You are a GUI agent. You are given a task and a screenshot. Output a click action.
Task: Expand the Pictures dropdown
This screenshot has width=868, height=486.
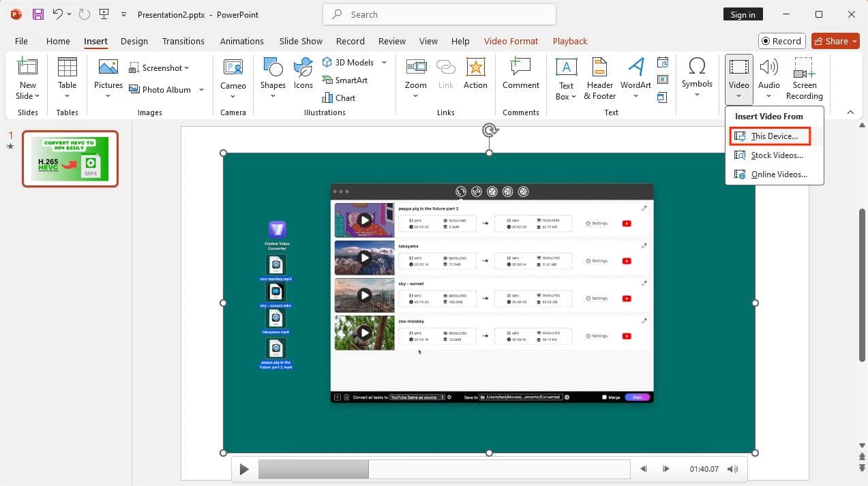click(108, 95)
